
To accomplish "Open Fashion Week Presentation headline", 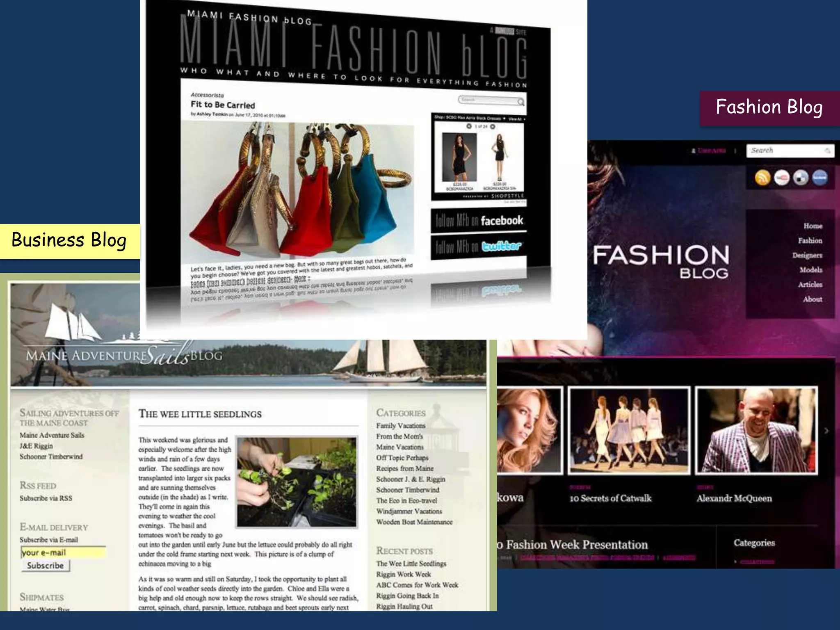I will pos(573,545).
